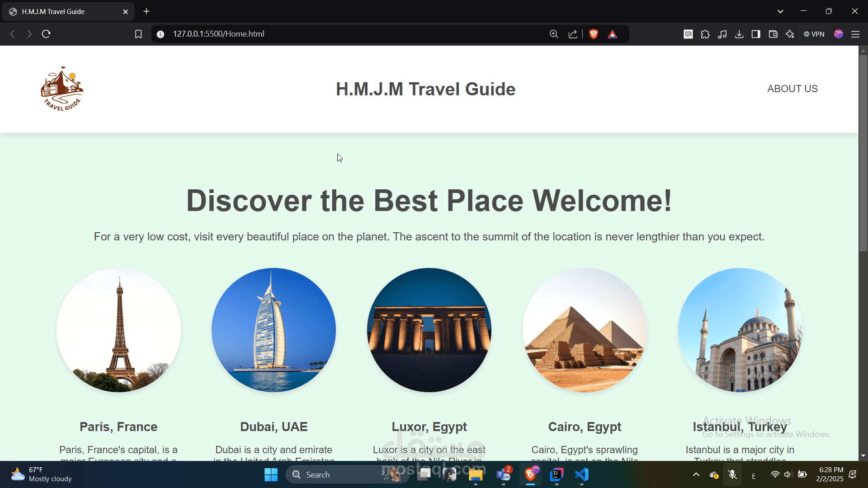
Task: Click the Brave Shields lion icon
Action: pos(593,34)
